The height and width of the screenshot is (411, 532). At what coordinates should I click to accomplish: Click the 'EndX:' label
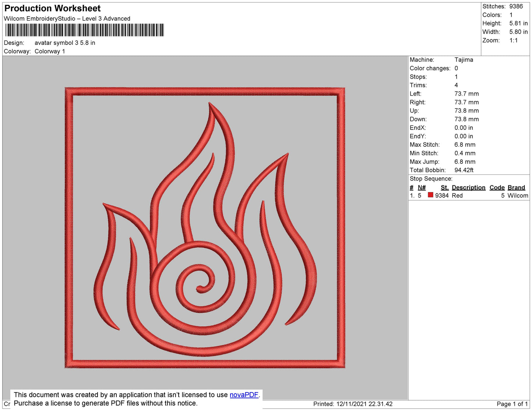(x=418, y=128)
